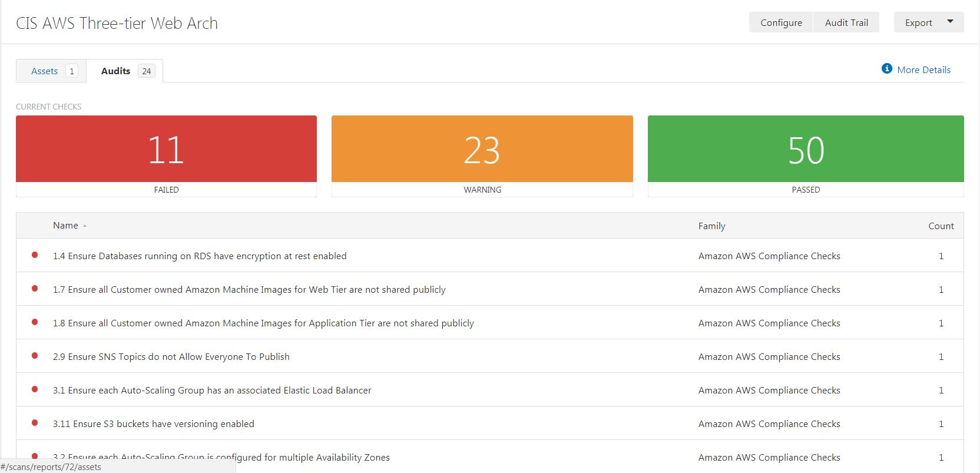The image size is (980, 473).
Task: Open the 1.4 RDS encryption at rest audit
Action: [x=200, y=256]
